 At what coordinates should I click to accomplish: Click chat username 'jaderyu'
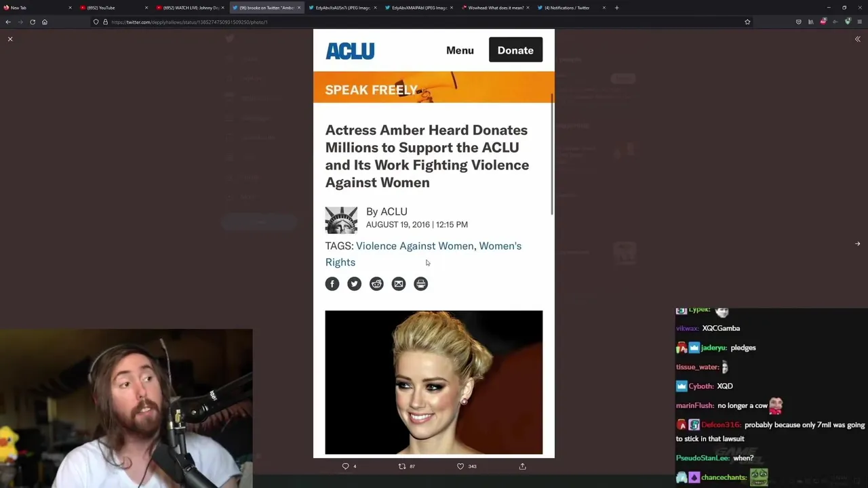(x=713, y=348)
